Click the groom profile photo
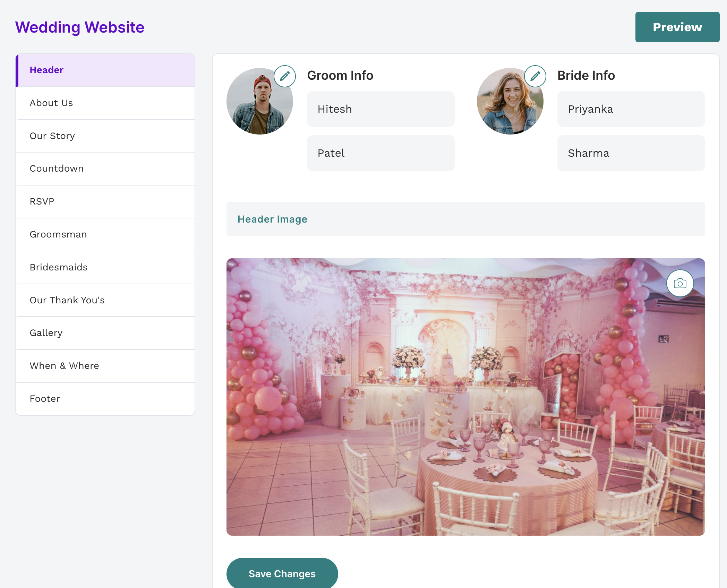This screenshot has height=588, width=727. click(x=259, y=101)
